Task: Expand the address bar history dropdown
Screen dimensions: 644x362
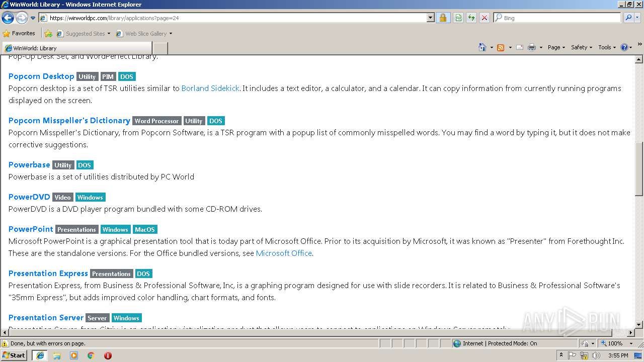Action: [430, 18]
